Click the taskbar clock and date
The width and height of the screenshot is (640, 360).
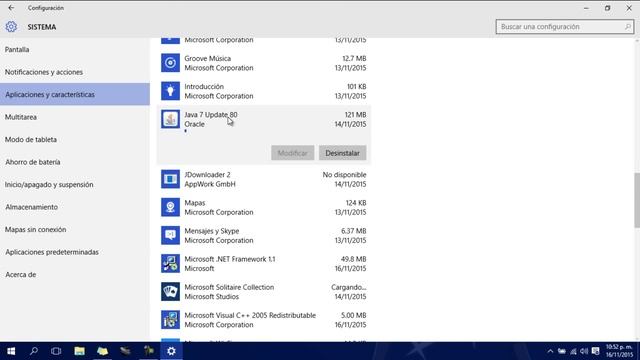(619, 351)
